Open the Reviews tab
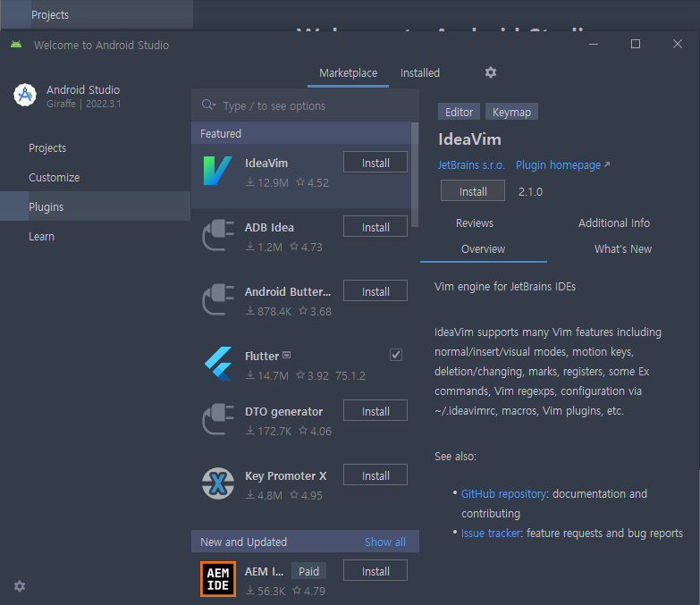The height and width of the screenshot is (605, 700). 474,223
